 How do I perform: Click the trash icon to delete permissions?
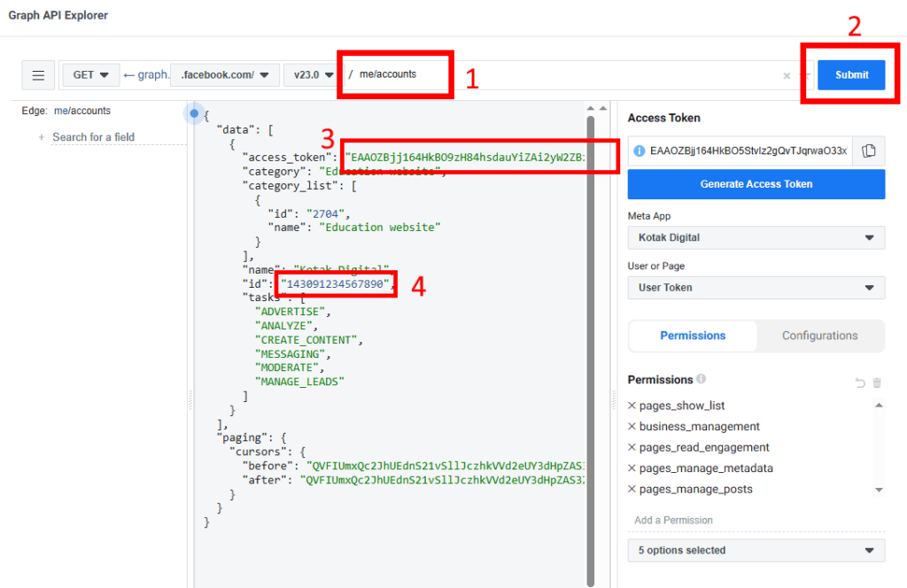(877, 383)
